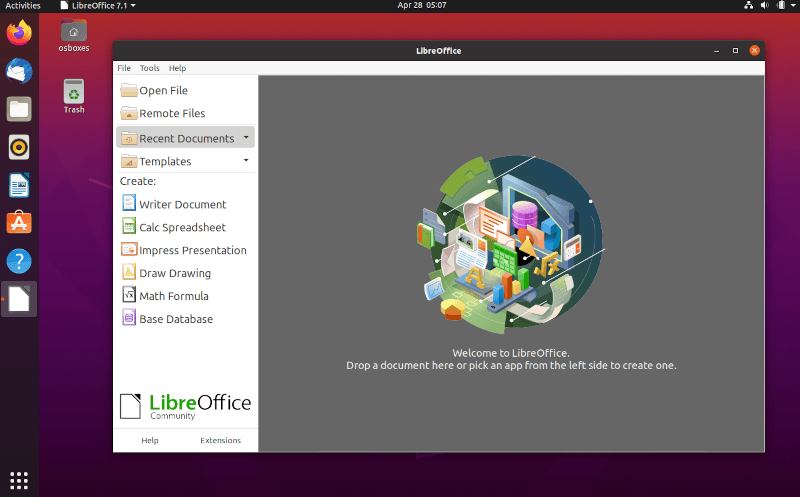Click the Math Formula icon
Image resolution: width=800 pixels, height=497 pixels.
click(x=129, y=295)
